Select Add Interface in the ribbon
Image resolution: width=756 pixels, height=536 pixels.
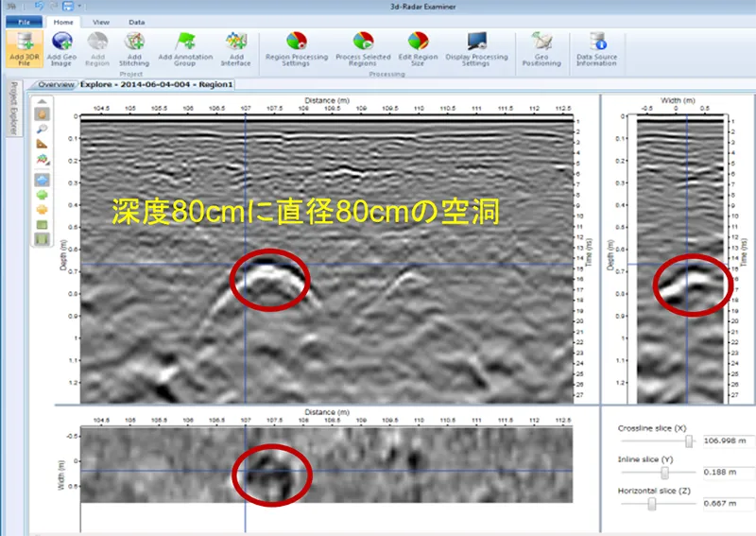click(x=236, y=47)
